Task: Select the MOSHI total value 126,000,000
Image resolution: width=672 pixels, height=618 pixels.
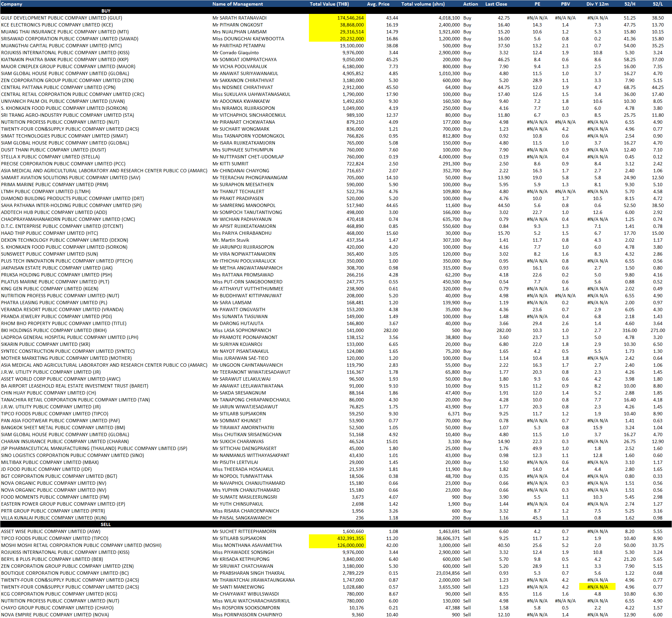Action: pyautogui.click(x=350, y=545)
